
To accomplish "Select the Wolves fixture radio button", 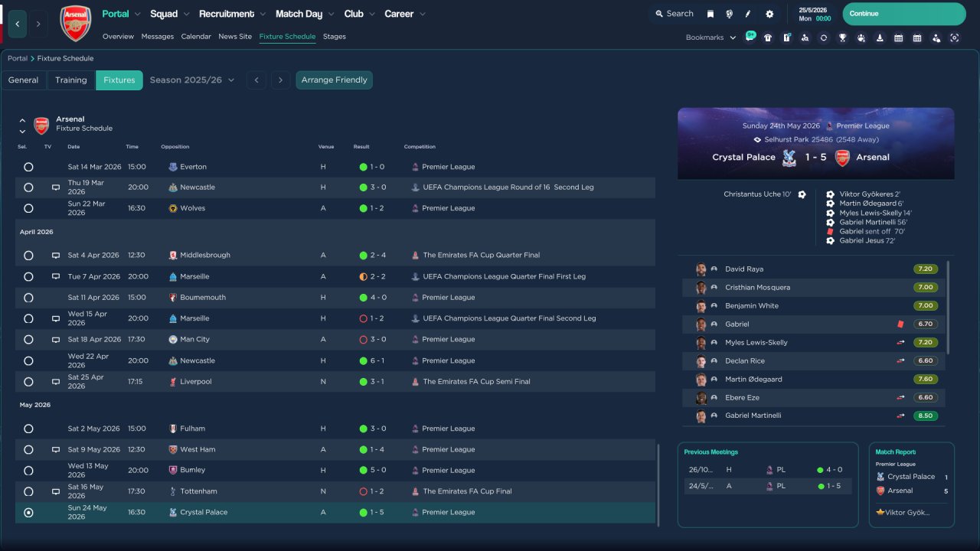I will (28, 208).
